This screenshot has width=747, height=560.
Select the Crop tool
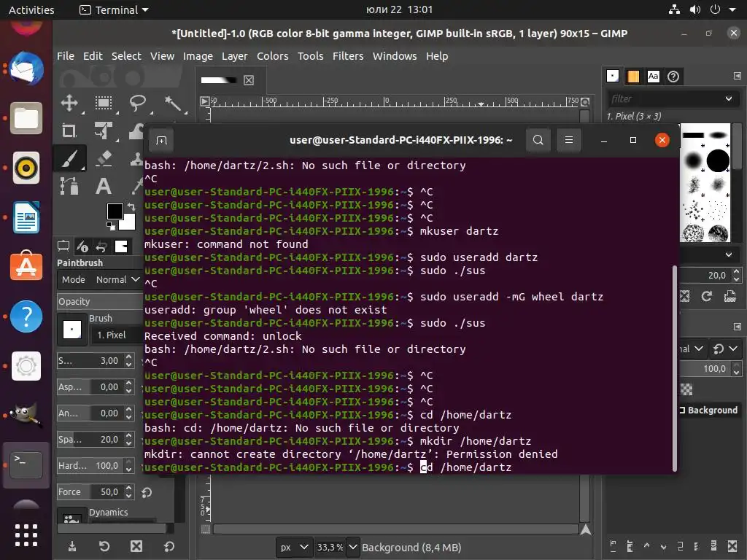(69, 131)
